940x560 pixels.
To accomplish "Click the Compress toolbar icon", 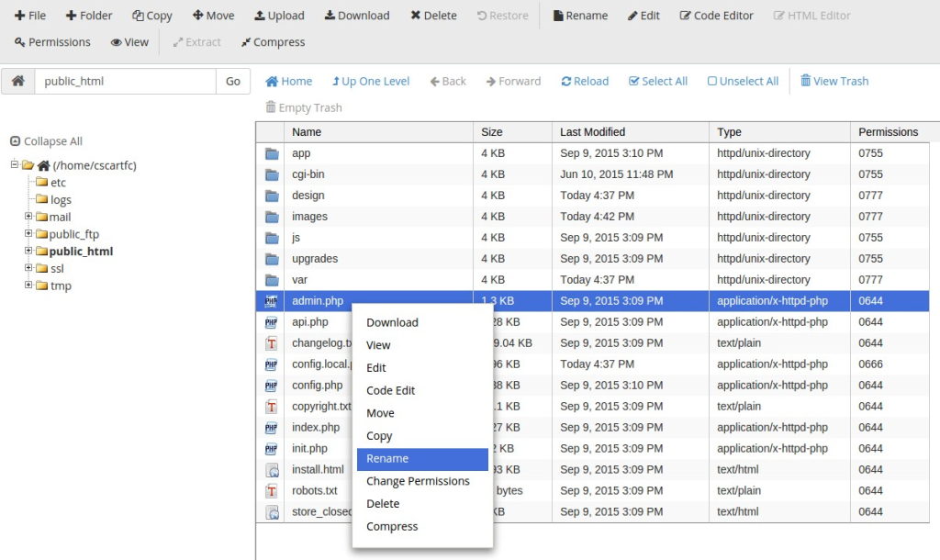I will coord(246,42).
